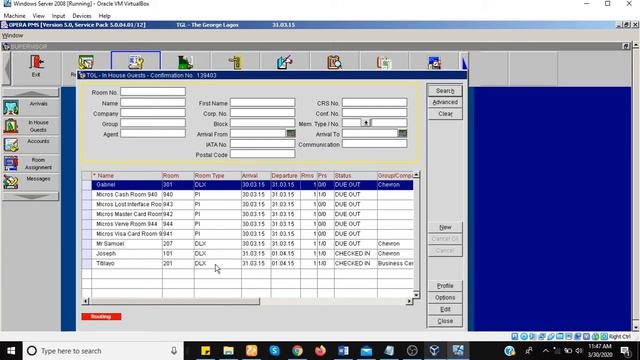
Task: Click the clipboard with magnifier toolbar icon
Action: click(334, 62)
